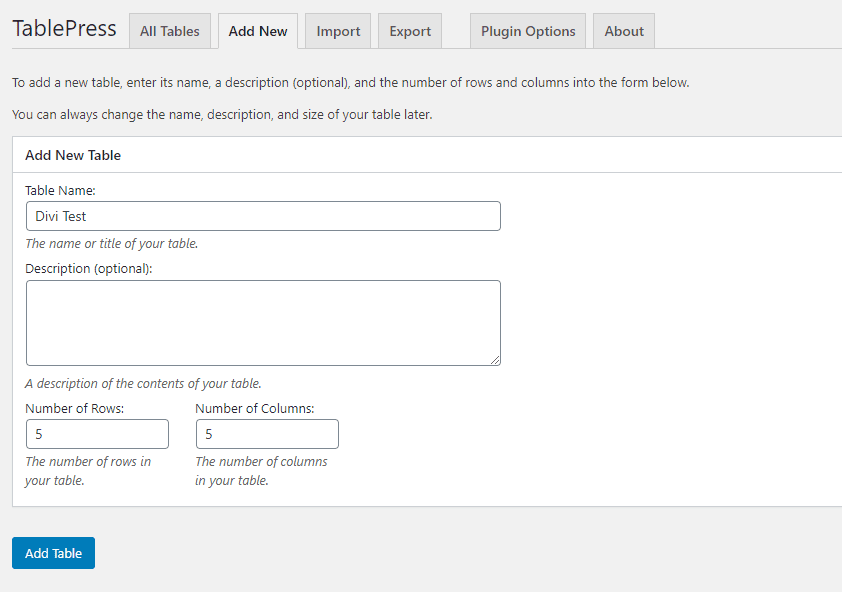Viewport: 842px width, 592px height.
Task: Select the Number of Columns field
Action: [267, 434]
